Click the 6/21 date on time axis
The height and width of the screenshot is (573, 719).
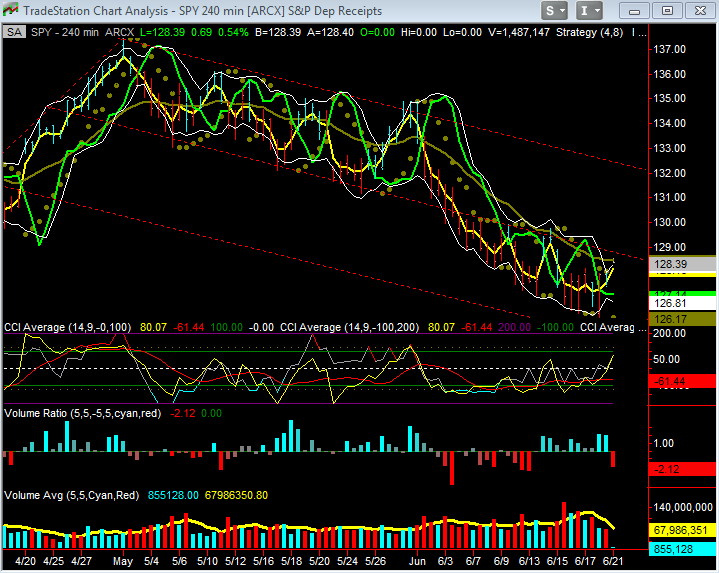613,561
